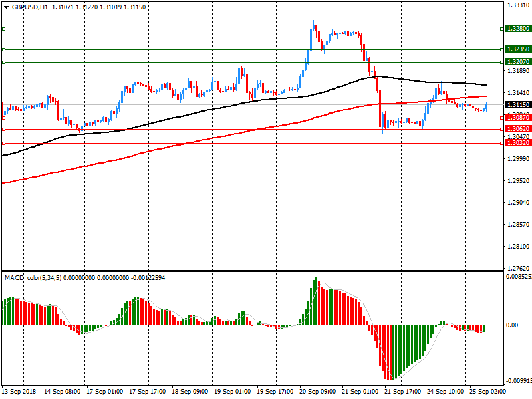Click the 17 Sep 01:00 time axis label
This screenshot has width=532, height=399.
click(104, 392)
